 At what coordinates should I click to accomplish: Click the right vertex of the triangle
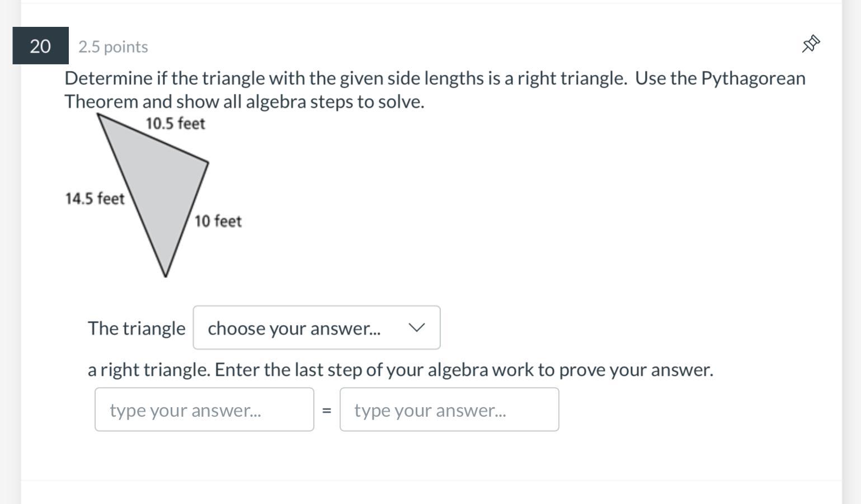208,163
